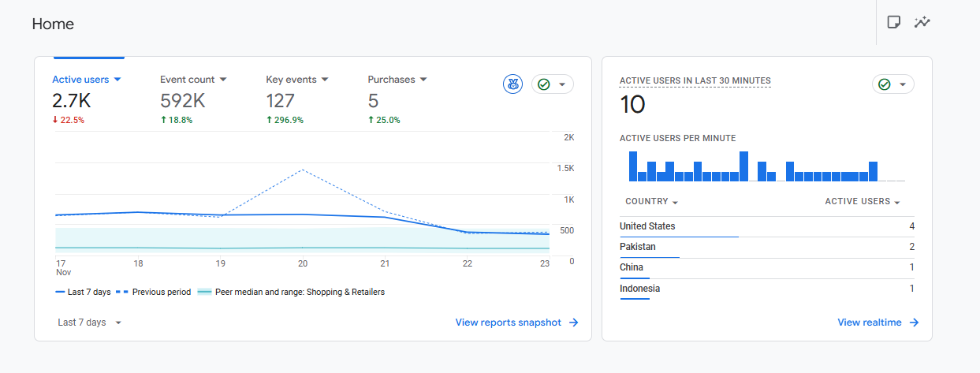Image resolution: width=980 pixels, height=373 pixels.
Task: Click the peer median legend swatch
Action: click(204, 292)
